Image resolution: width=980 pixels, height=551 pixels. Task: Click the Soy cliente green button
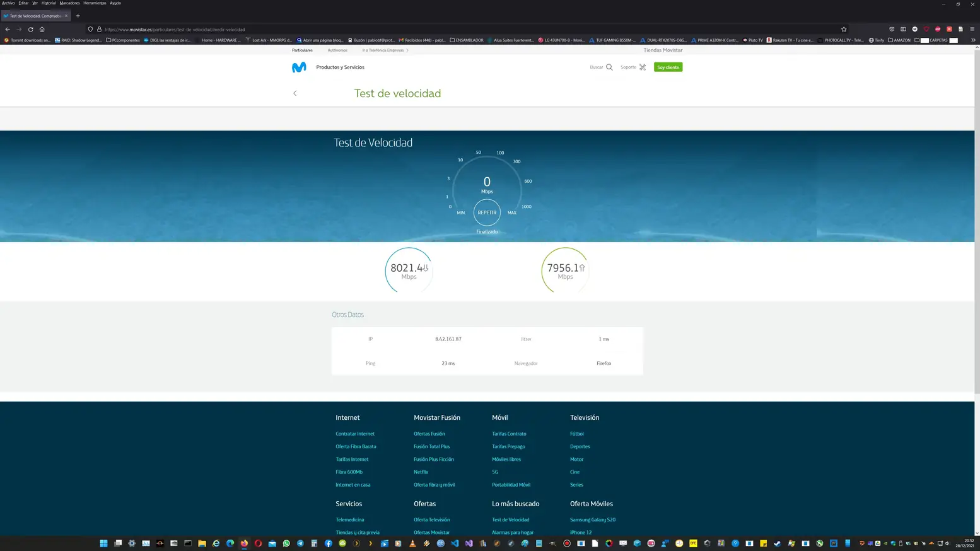pos(668,67)
